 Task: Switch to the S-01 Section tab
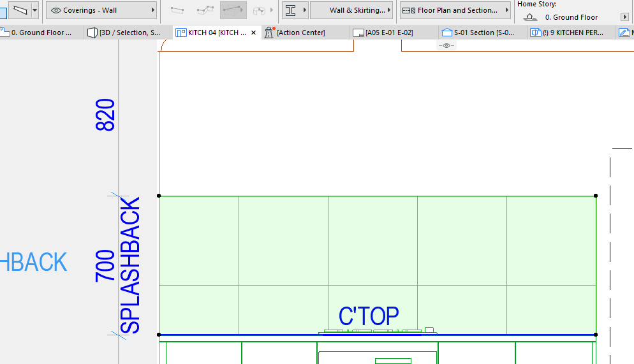pyautogui.click(x=483, y=33)
